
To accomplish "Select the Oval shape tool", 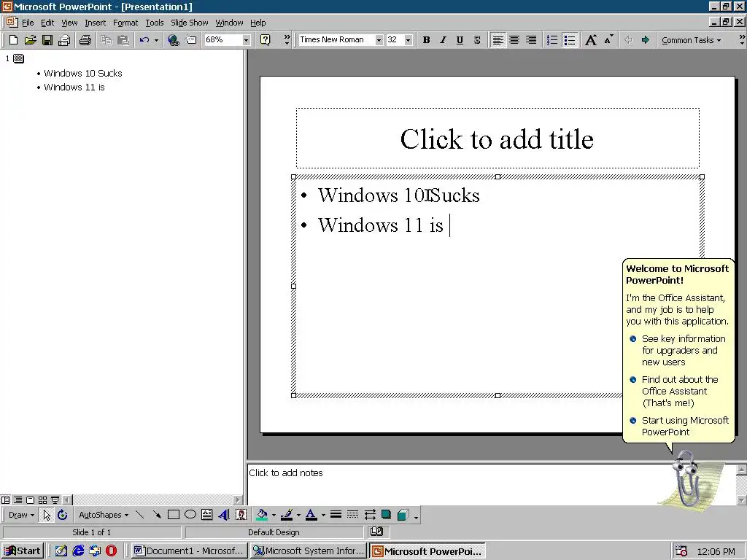I will [190, 515].
